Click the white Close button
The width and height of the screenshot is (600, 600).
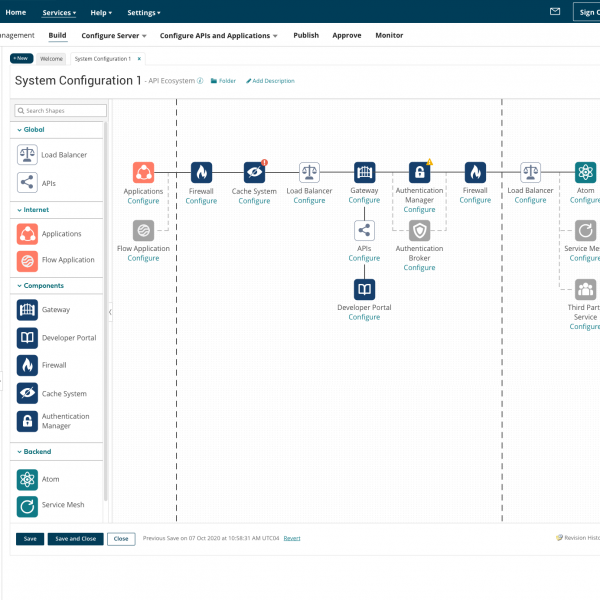(121, 539)
